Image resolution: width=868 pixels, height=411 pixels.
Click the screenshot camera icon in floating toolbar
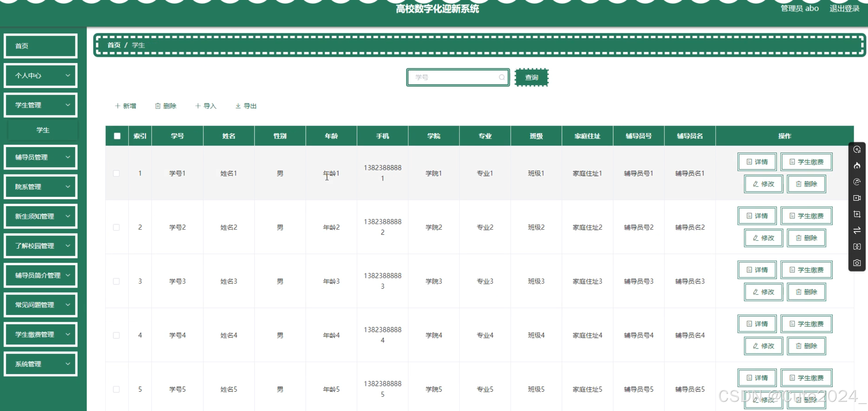tap(857, 263)
